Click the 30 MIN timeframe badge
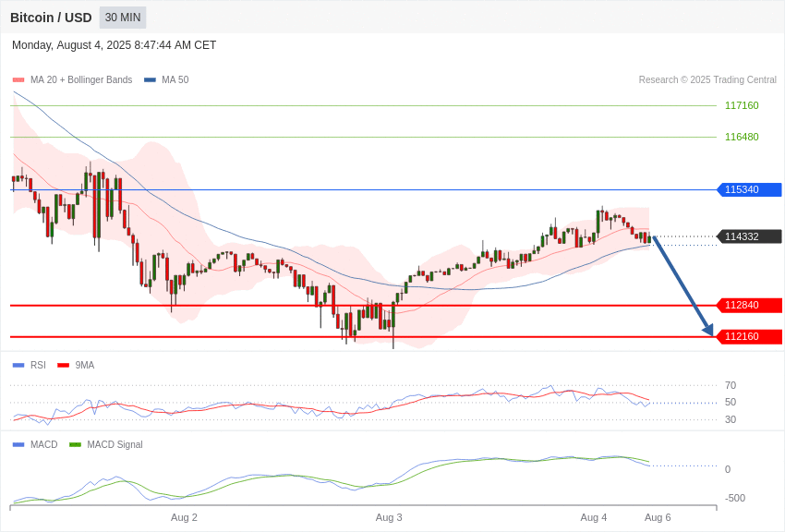 coord(123,18)
